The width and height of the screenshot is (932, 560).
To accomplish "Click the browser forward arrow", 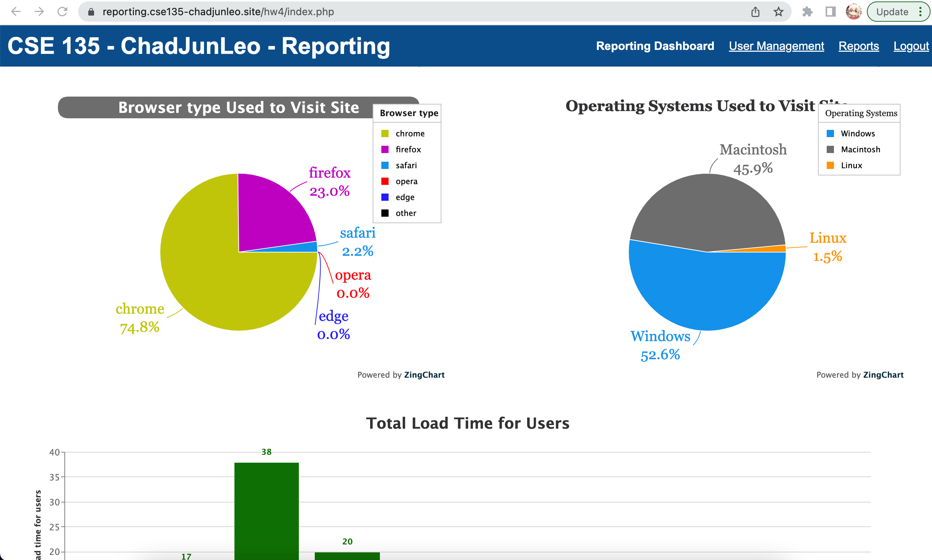I will click(39, 12).
